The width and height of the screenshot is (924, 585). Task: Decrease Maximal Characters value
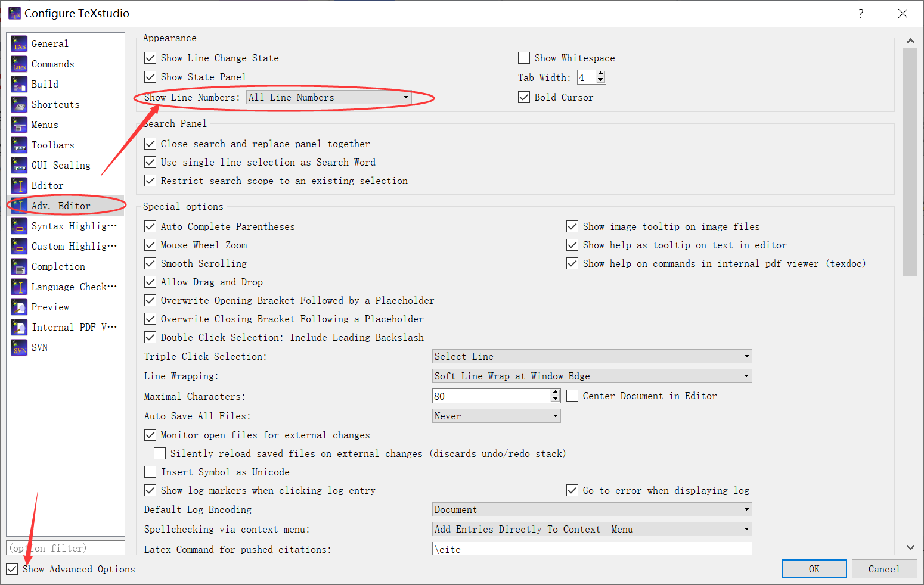click(x=556, y=399)
